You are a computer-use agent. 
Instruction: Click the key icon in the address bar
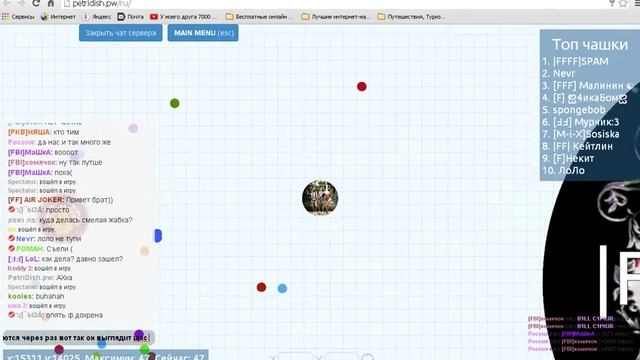612,3
